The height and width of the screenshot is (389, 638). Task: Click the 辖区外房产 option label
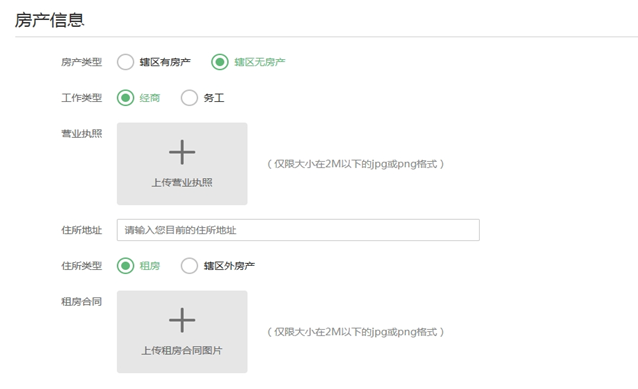[x=229, y=266]
